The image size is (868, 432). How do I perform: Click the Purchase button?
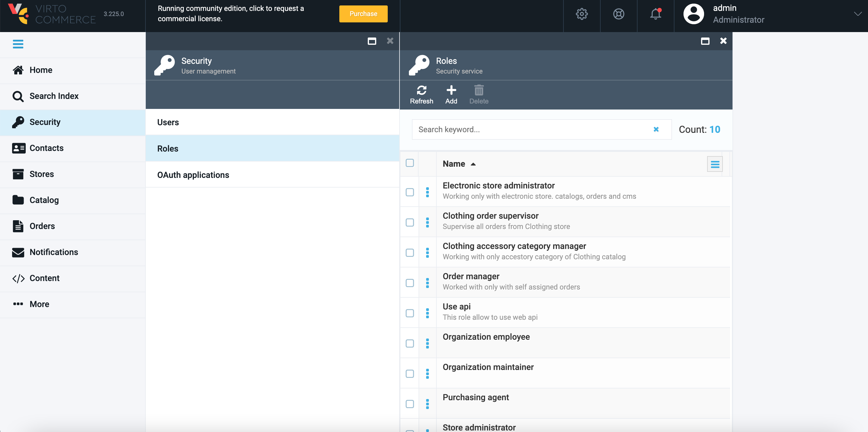pos(363,14)
